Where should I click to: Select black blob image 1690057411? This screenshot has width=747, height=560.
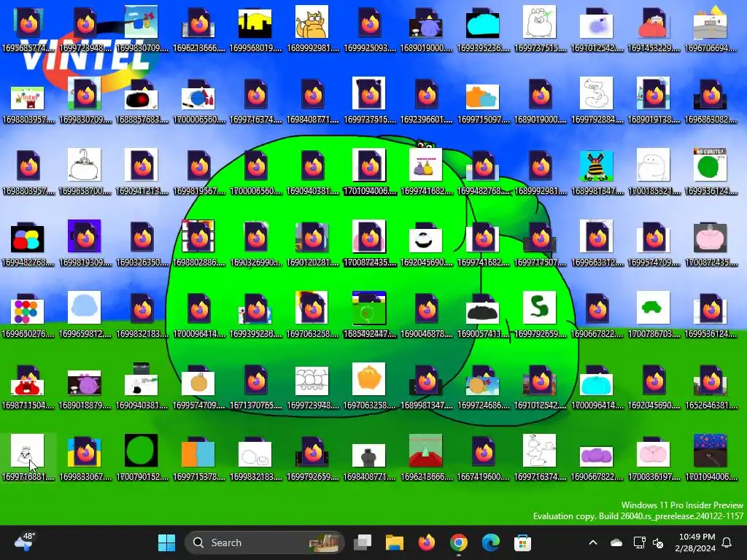tap(483, 315)
